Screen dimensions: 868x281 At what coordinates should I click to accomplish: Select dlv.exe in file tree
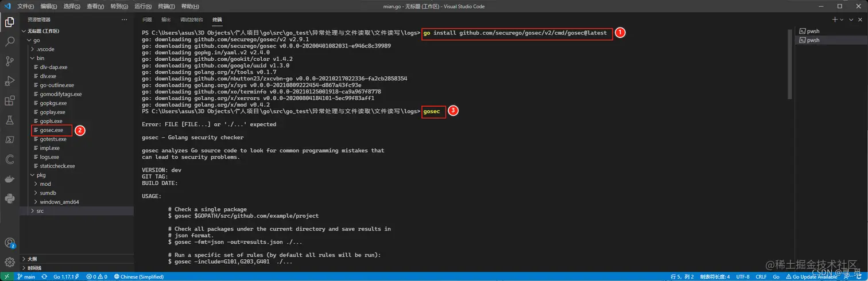pos(77,76)
